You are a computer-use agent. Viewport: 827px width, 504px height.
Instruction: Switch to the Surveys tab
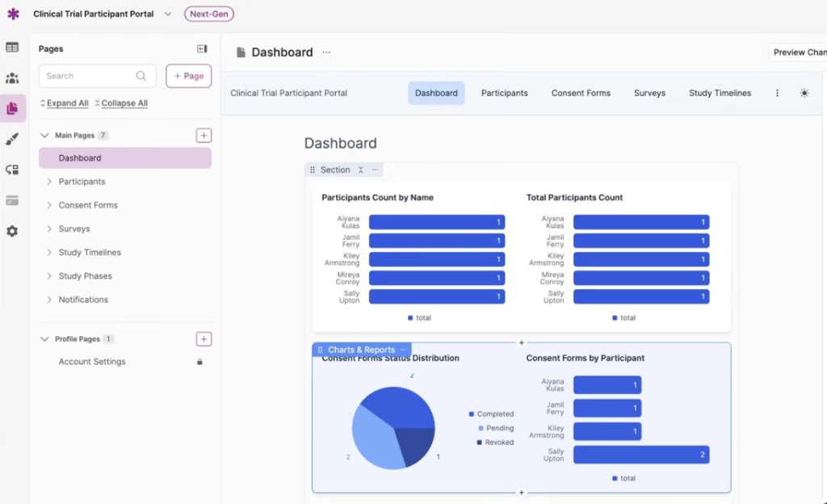pyautogui.click(x=649, y=93)
